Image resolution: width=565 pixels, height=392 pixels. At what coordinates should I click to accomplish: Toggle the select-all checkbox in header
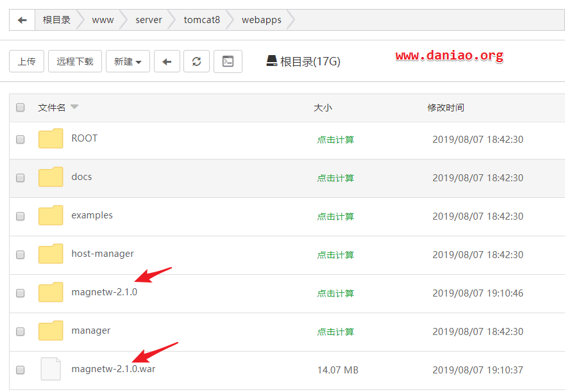[x=20, y=107]
